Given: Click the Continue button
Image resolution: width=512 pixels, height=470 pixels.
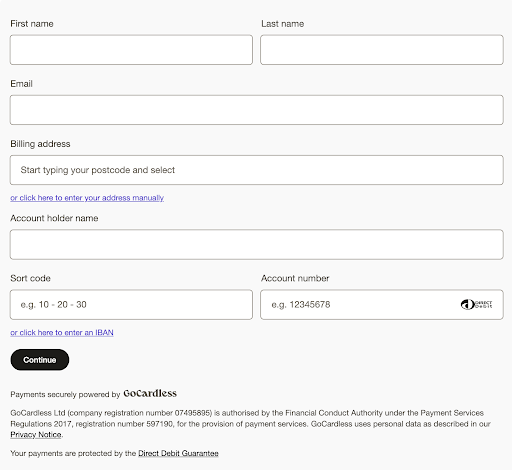Looking at the screenshot, I should point(40,360).
